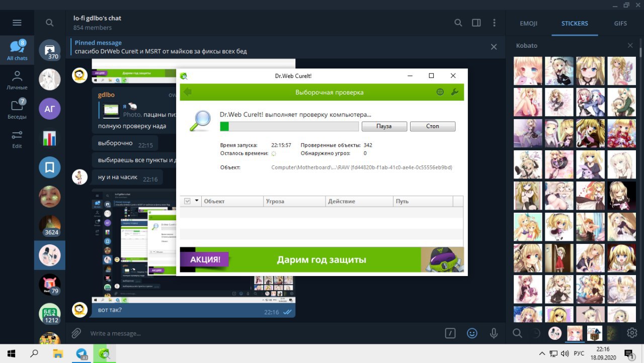Switch РУС input language indicator

[x=579, y=353]
